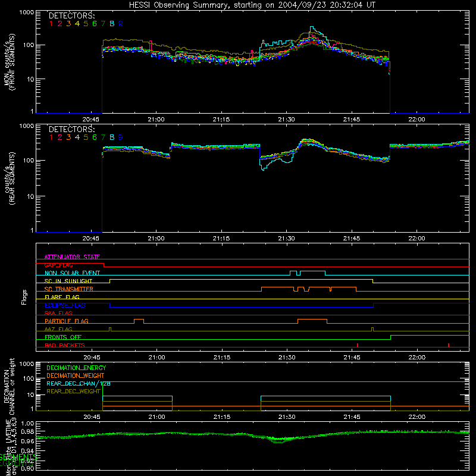Click yellow detector 4 in the rear segments legend

[x=77, y=137]
